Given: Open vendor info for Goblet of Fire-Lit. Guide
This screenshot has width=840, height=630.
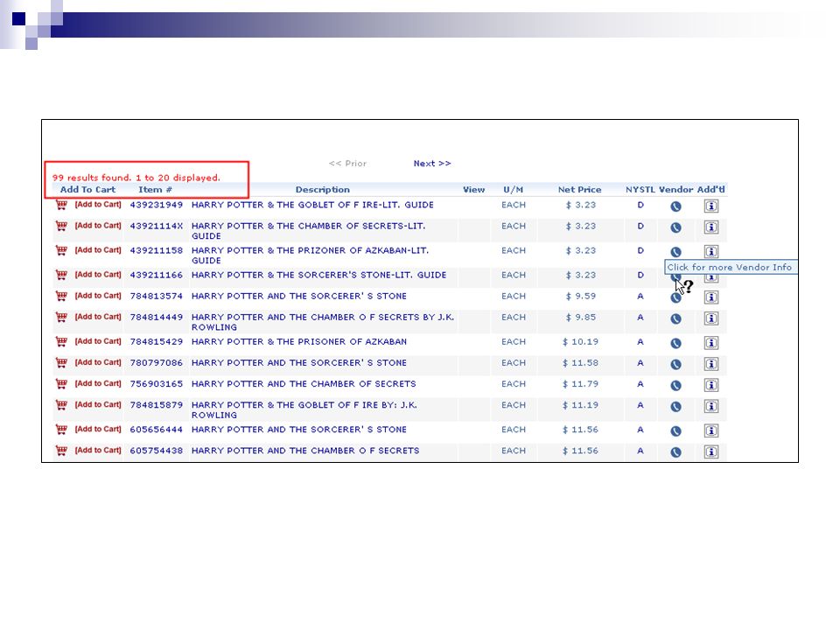Looking at the screenshot, I should point(676,206).
